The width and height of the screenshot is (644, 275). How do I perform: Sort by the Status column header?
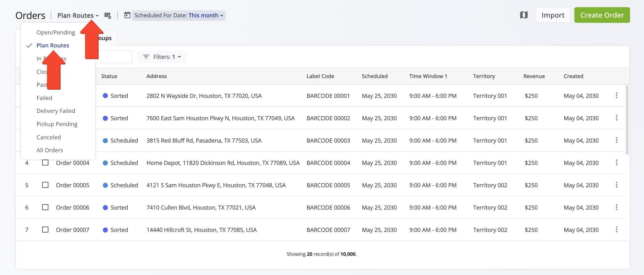(109, 76)
